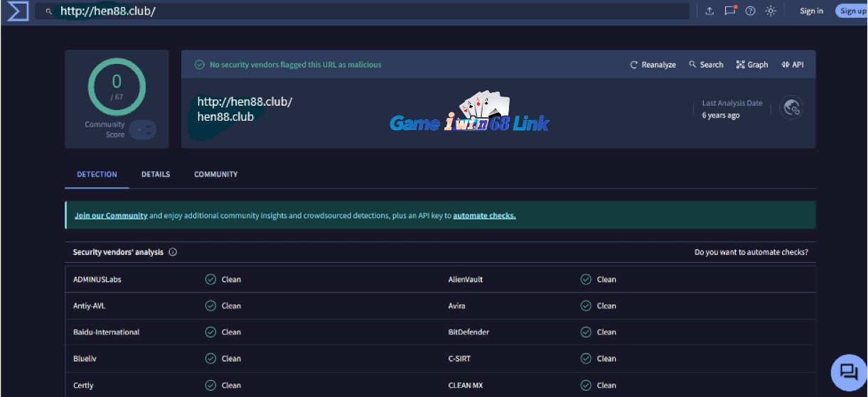Viewport: 868px width, 397px height.
Task: Open the Graph view
Action: point(752,65)
